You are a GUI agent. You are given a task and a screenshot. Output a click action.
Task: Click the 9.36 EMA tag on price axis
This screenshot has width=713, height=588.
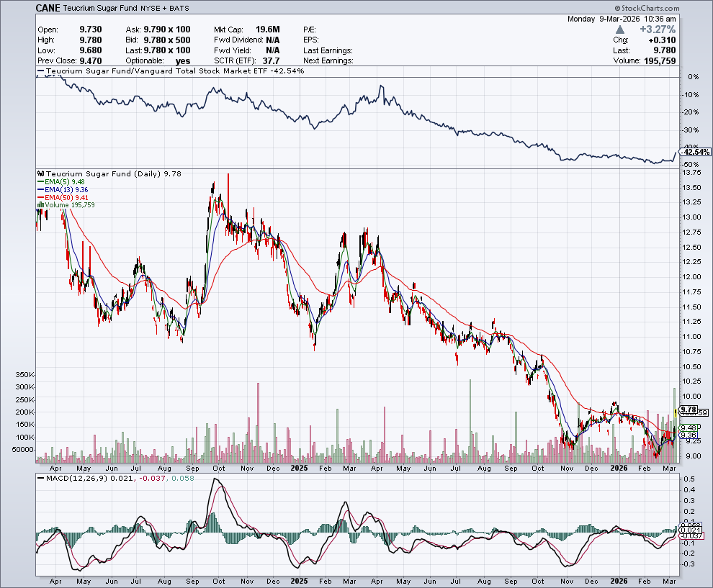pos(689,435)
